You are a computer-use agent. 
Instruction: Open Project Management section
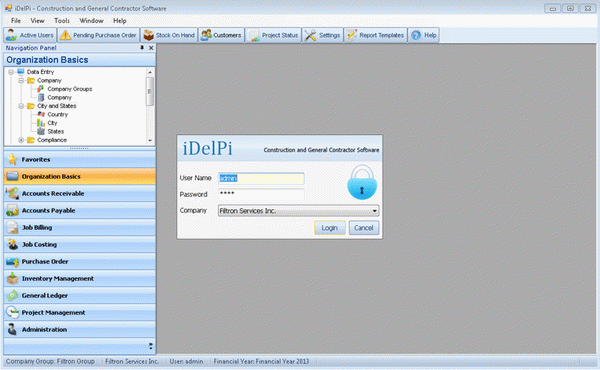coord(80,313)
